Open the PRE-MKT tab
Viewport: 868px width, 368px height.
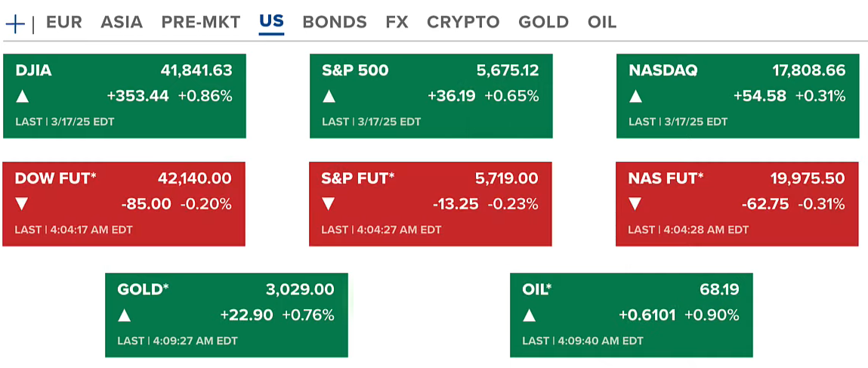tap(201, 23)
